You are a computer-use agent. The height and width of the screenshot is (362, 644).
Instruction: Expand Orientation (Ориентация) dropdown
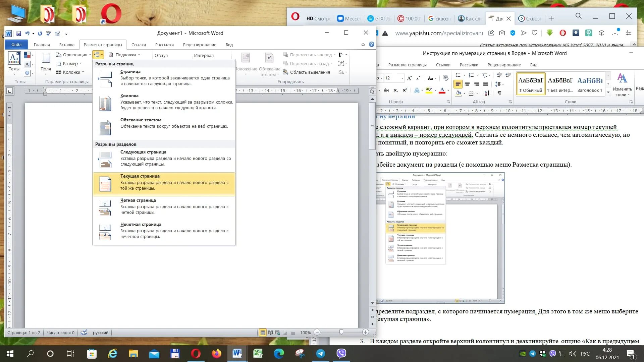click(73, 55)
